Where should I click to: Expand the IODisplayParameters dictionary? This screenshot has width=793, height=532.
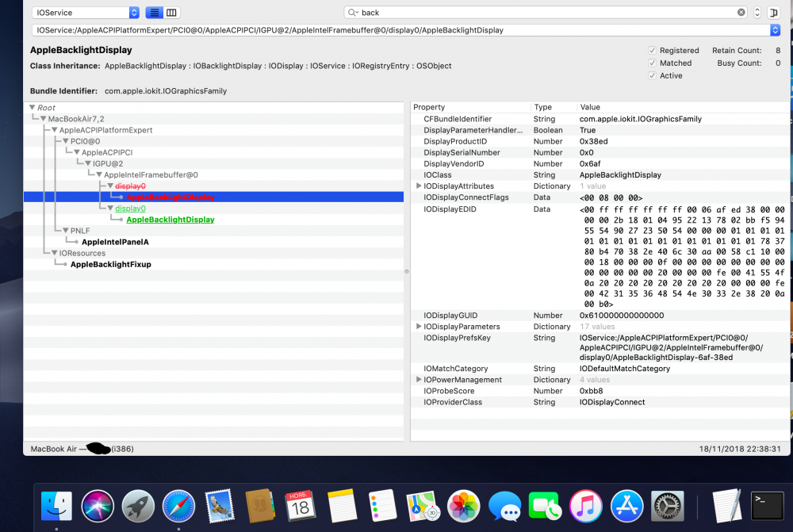tap(419, 326)
